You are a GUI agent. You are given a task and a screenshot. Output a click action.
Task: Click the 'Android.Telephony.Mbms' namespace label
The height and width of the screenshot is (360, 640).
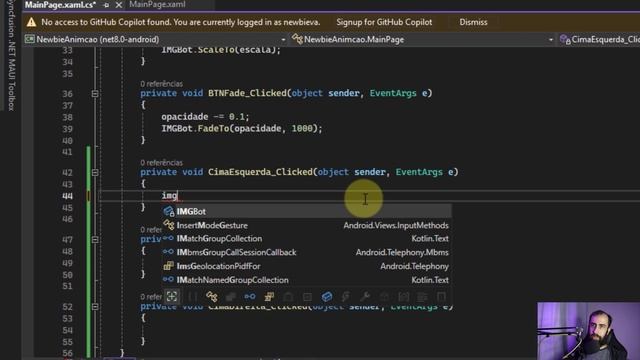pos(402,252)
